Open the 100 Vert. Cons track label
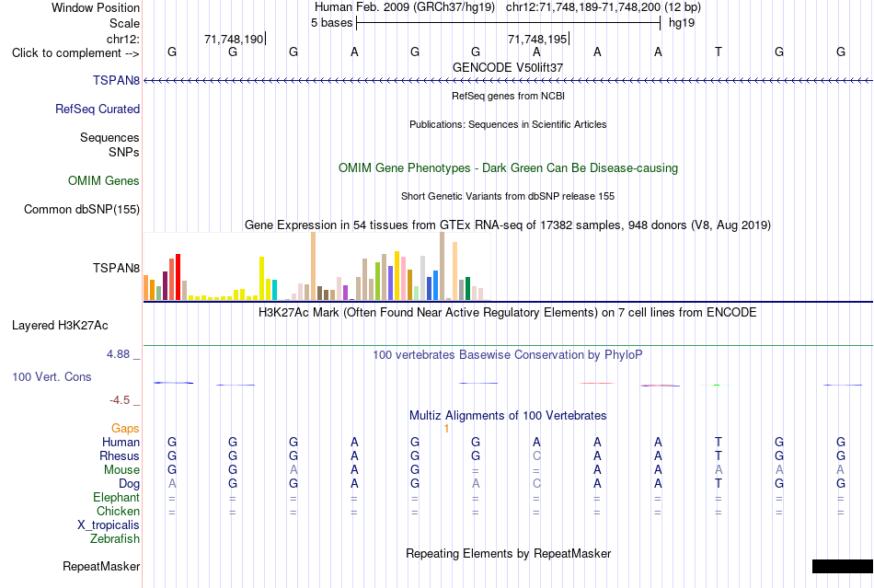The image size is (874, 588). 52,376
